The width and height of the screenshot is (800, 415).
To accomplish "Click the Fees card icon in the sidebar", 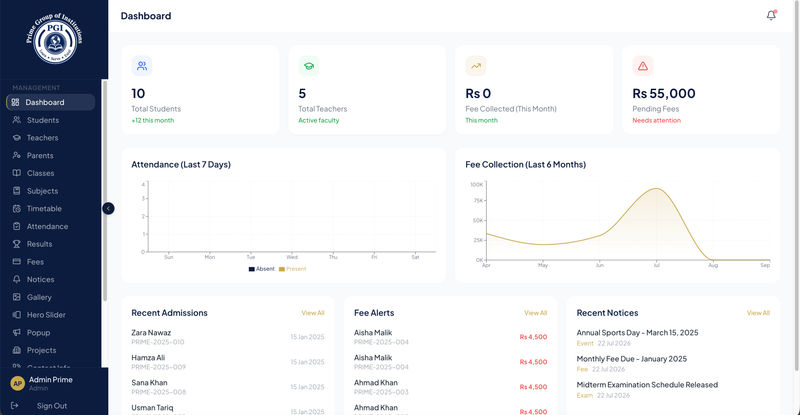I will pyautogui.click(x=17, y=261).
